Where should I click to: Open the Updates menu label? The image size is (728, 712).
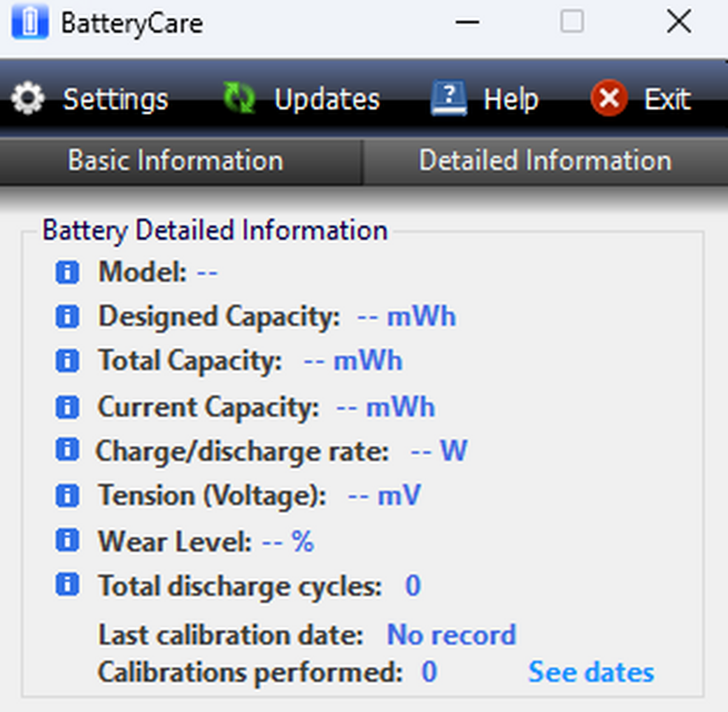327,100
